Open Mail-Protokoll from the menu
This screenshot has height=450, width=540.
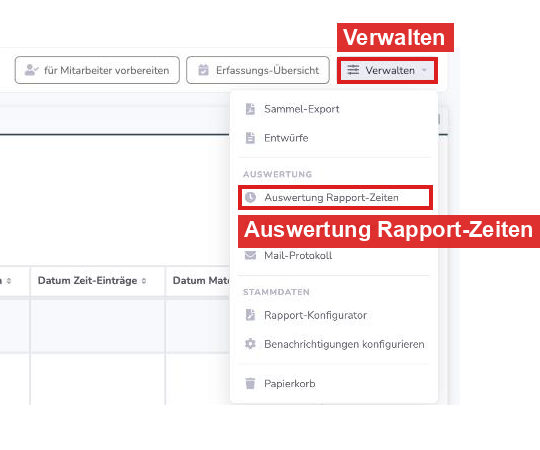(x=334, y=255)
